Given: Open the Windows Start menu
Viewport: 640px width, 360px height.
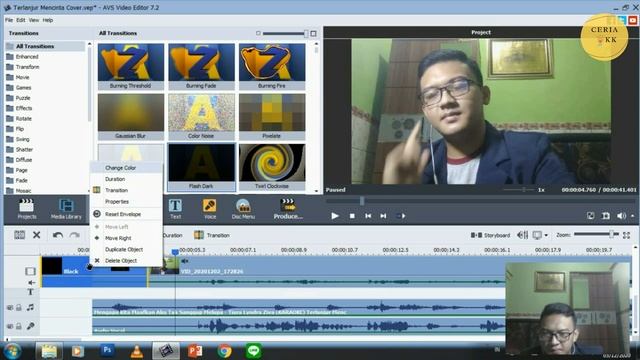Looking at the screenshot, I should (12, 351).
